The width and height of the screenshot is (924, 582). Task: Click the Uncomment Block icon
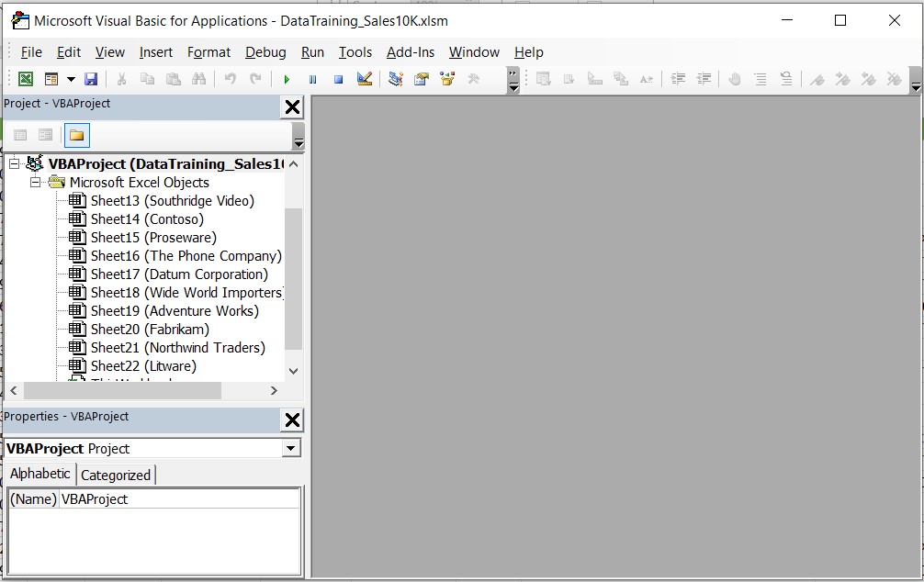[x=786, y=79]
